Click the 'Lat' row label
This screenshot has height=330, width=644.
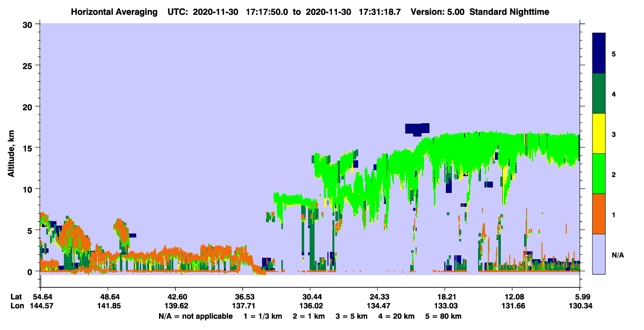pos(16,297)
